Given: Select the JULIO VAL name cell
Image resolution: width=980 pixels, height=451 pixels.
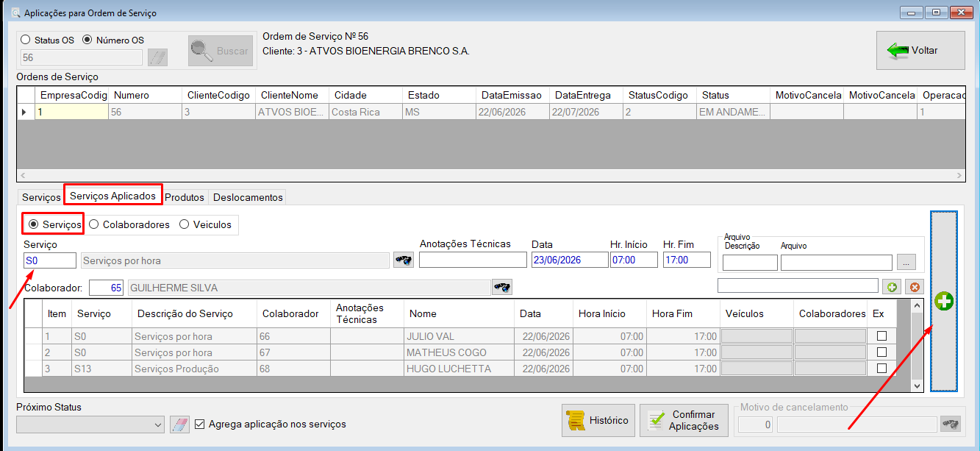Looking at the screenshot, I should [x=459, y=336].
